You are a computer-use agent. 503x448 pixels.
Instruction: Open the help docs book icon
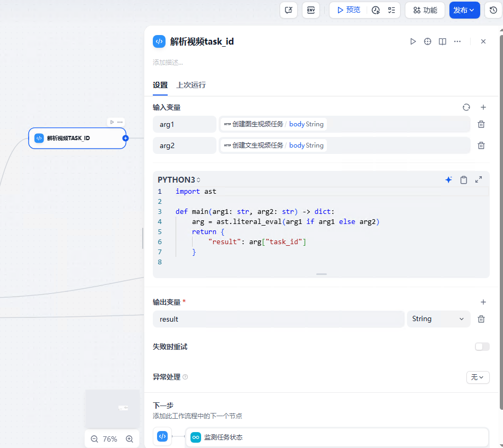(443, 41)
